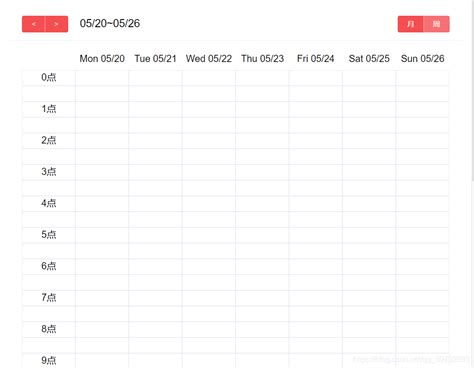Image resolution: width=474 pixels, height=368 pixels.
Task: Switch to week view 周 button
Action: tap(436, 24)
